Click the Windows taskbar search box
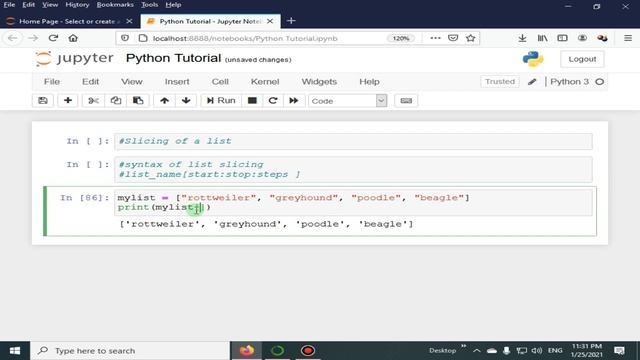The height and width of the screenshot is (360, 640). pyautogui.click(x=130, y=351)
